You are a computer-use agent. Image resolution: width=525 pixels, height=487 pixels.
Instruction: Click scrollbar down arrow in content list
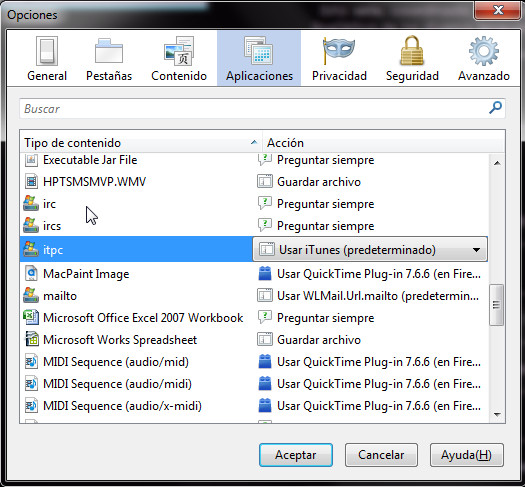[x=497, y=414]
